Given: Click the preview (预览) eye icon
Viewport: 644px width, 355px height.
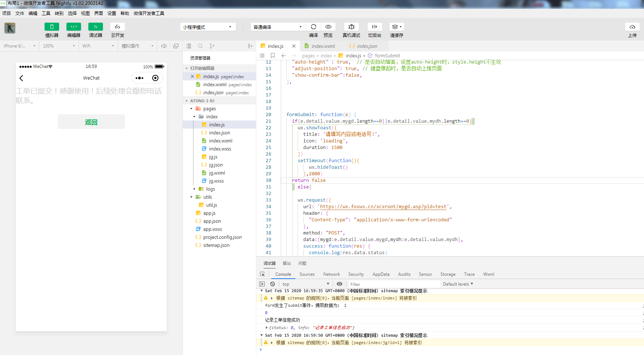Looking at the screenshot, I should (328, 27).
